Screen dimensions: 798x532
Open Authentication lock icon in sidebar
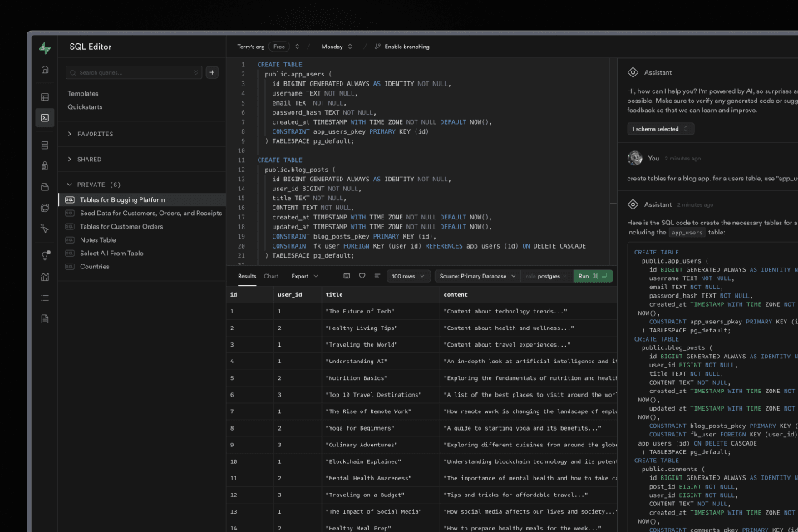coord(45,165)
